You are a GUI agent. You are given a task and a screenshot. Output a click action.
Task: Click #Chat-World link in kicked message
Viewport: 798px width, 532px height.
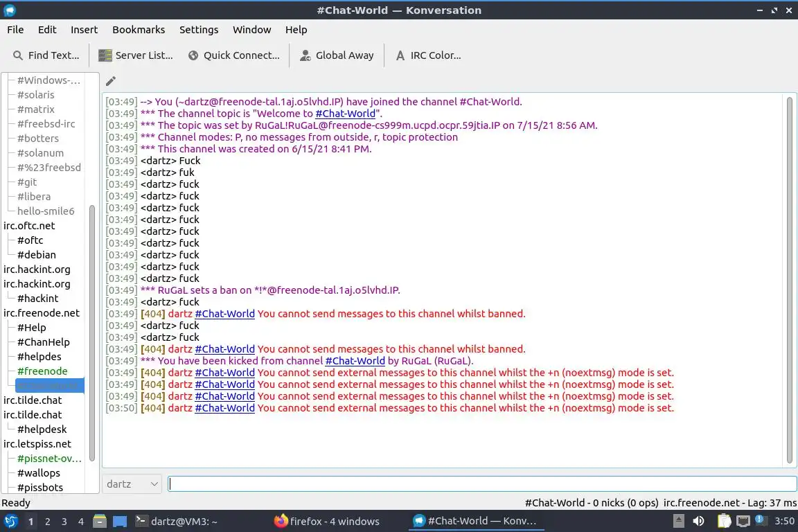point(355,361)
